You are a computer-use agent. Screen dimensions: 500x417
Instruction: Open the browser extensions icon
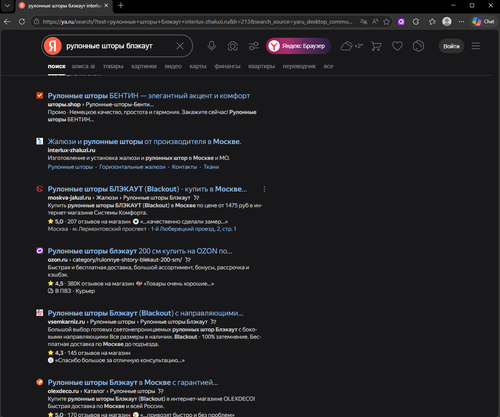tap(416, 22)
